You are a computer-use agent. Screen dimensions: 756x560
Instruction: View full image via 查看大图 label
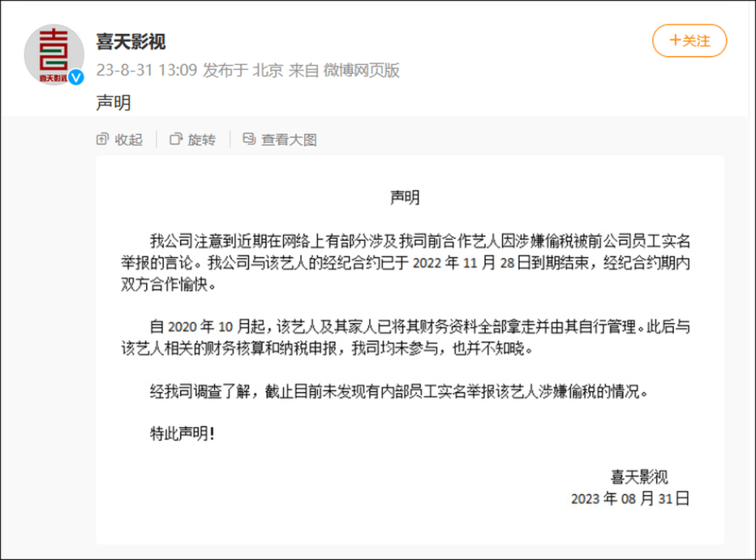click(x=289, y=140)
